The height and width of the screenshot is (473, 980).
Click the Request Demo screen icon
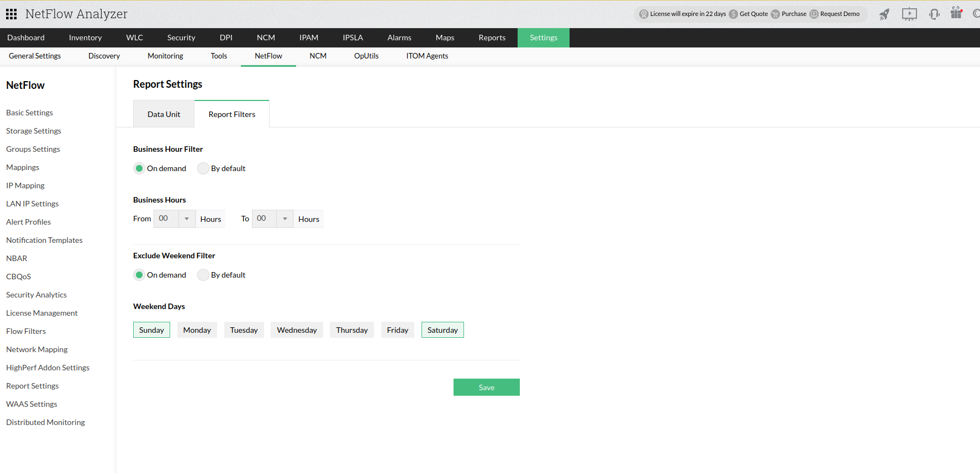814,14
